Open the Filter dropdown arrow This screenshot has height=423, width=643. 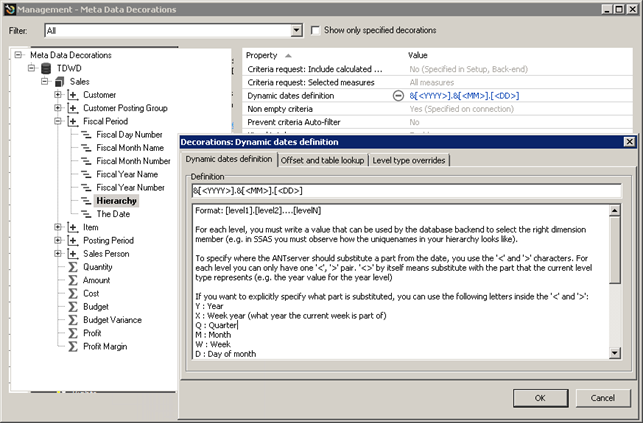[296, 30]
